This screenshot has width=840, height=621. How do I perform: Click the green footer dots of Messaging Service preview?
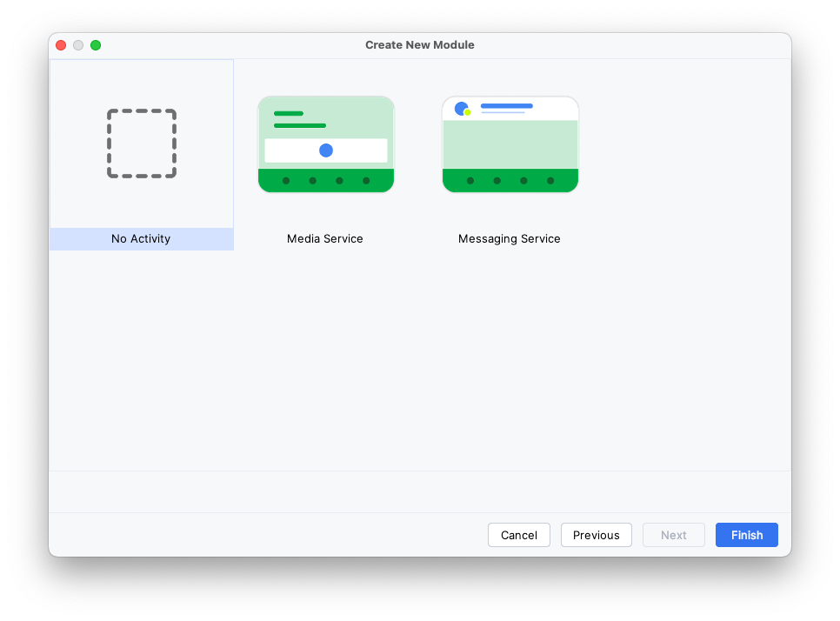pos(510,182)
